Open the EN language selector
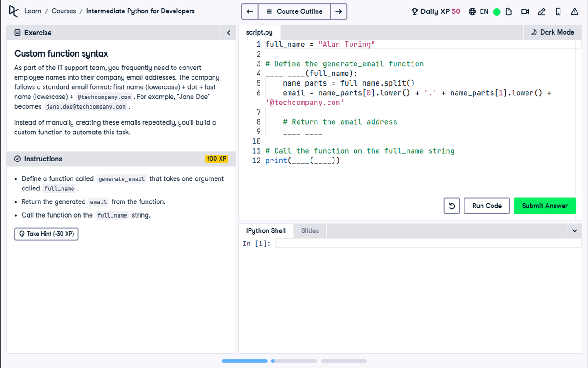 pos(479,11)
